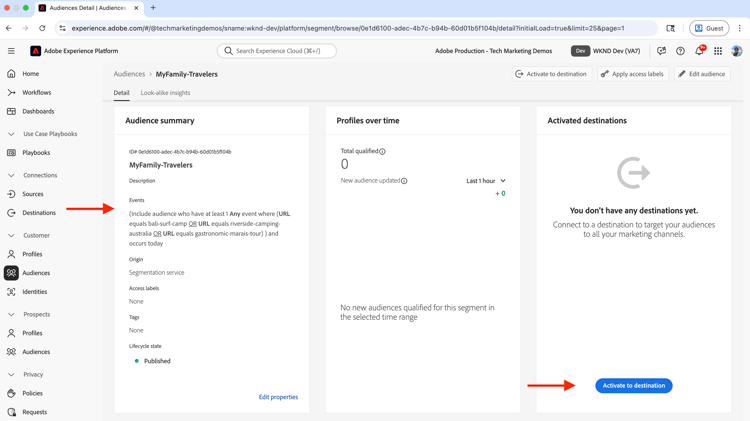Collapse the Privacy section
The width and height of the screenshot is (750, 421).
[11, 375]
